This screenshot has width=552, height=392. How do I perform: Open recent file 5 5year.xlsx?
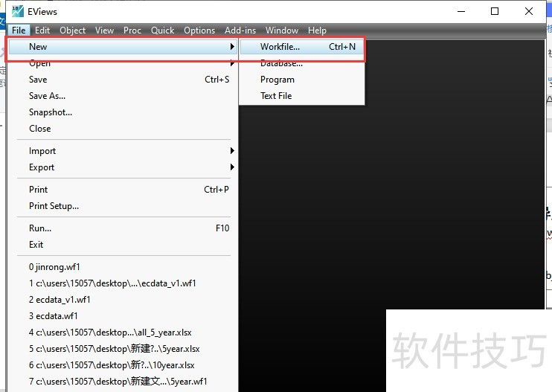point(122,349)
